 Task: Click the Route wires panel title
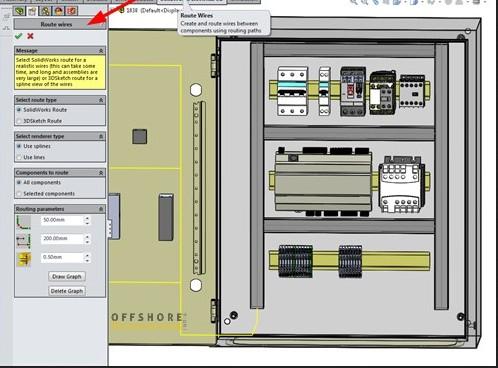56,24
